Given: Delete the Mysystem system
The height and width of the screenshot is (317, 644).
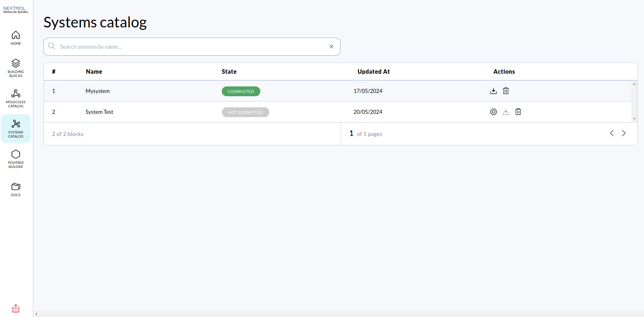Looking at the screenshot, I should [506, 91].
